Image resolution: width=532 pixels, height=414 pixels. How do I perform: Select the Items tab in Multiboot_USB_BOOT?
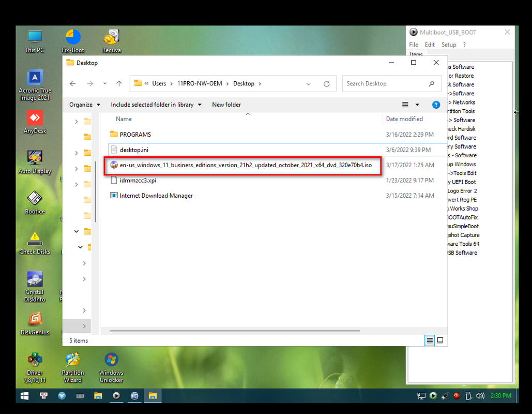(416, 54)
